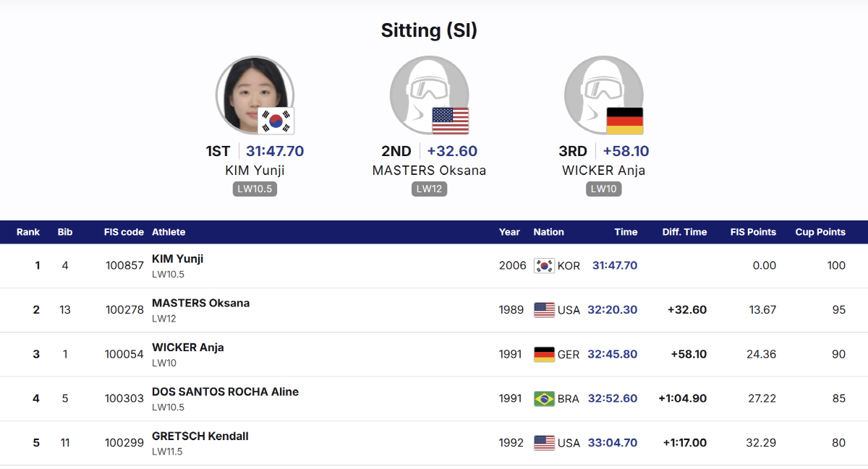Click the USA flag in MASTERS Oksana row
This screenshot has height=469, width=868.
pyautogui.click(x=544, y=310)
